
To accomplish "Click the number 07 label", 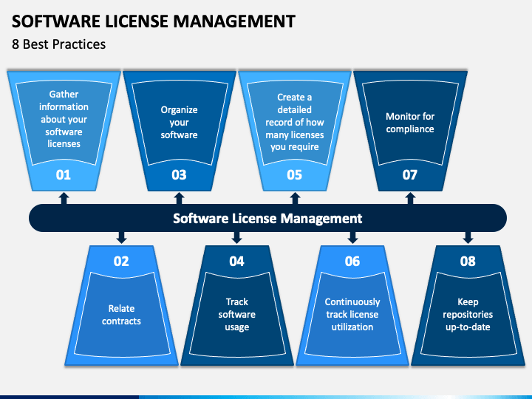I will pos(410,174).
